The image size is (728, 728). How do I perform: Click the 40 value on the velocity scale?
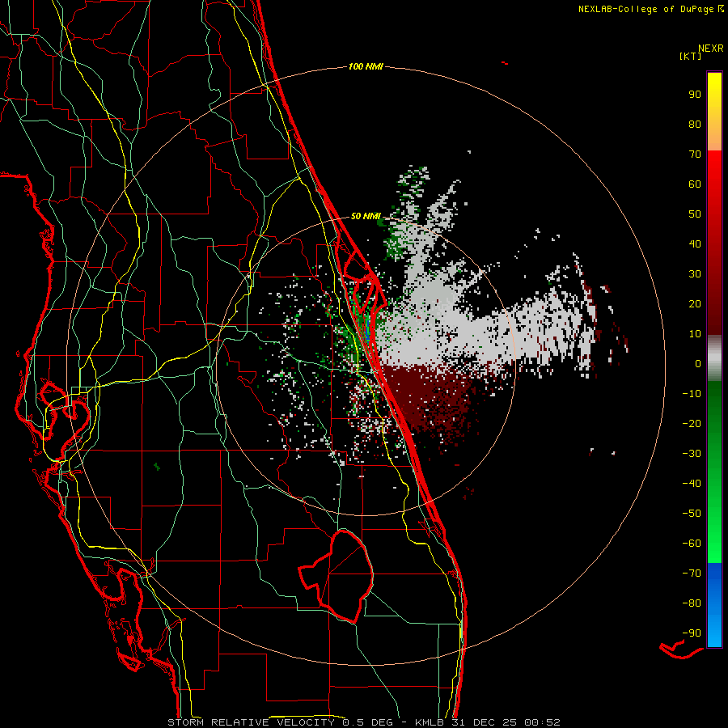695,243
